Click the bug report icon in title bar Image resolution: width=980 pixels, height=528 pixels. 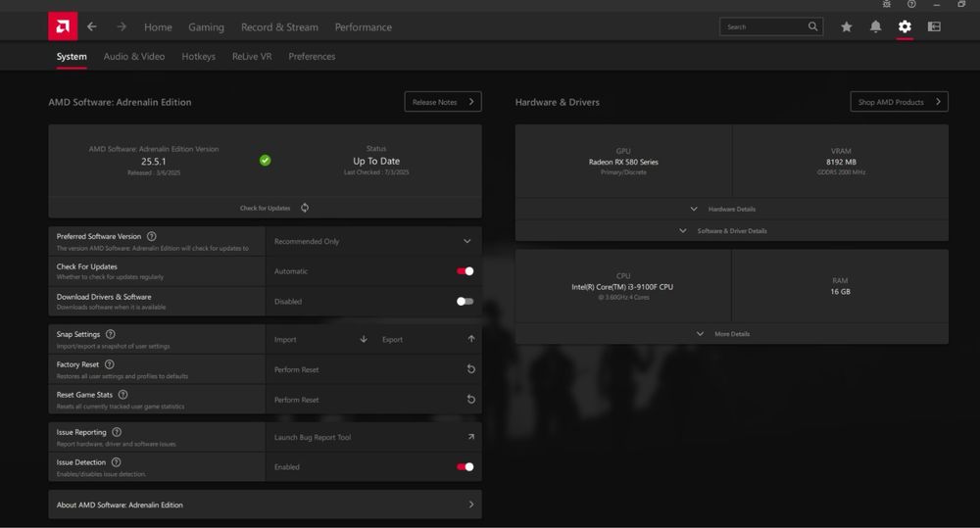point(886,4)
